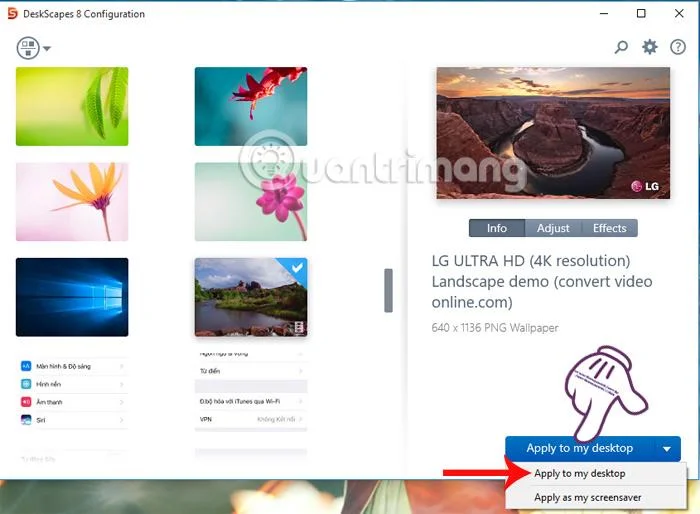Open the help question mark icon
The width and height of the screenshot is (700, 514).
678,46
